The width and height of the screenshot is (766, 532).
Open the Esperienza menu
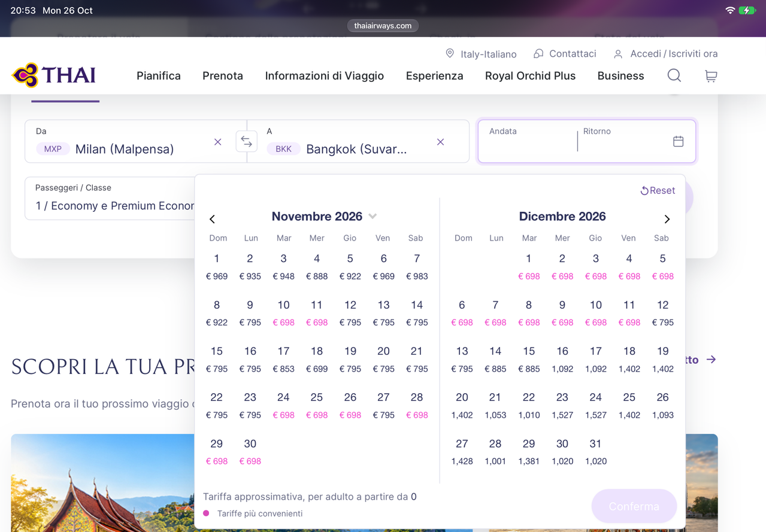(x=435, y=76)
